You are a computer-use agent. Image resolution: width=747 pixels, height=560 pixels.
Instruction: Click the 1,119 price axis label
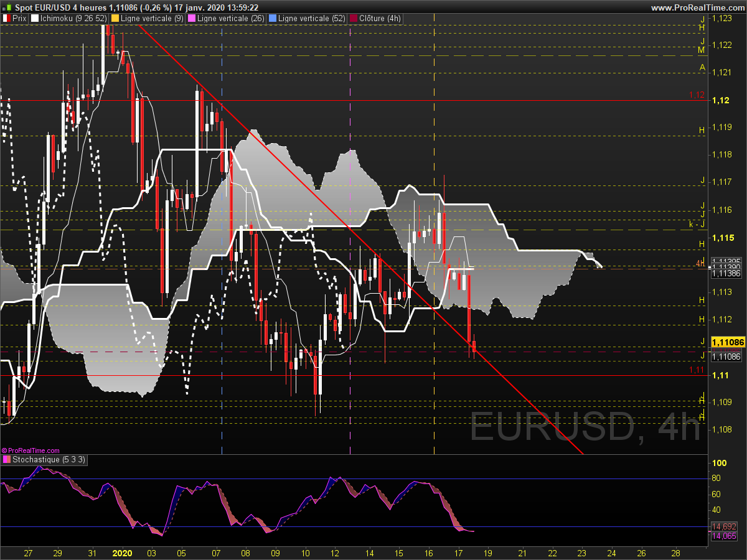click(x=722, y=128)
